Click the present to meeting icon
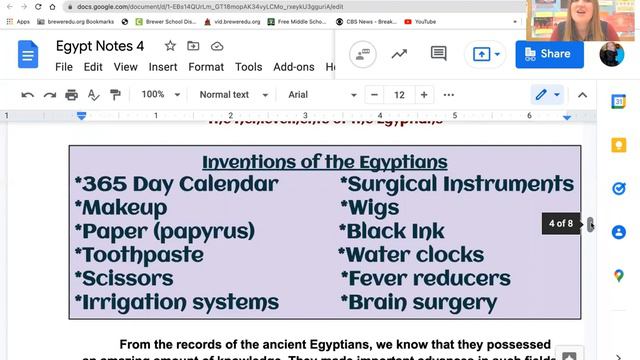The width and height of the screenshot is (640, 360). click(482, 54)
